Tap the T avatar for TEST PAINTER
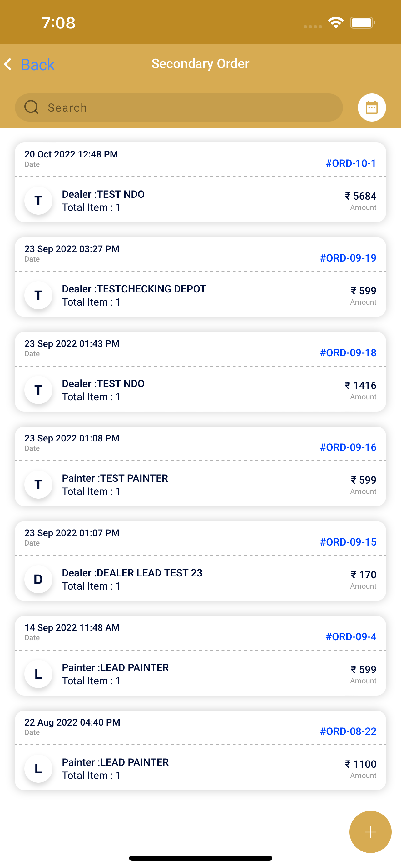401x868 pixels. coord(38,485)
